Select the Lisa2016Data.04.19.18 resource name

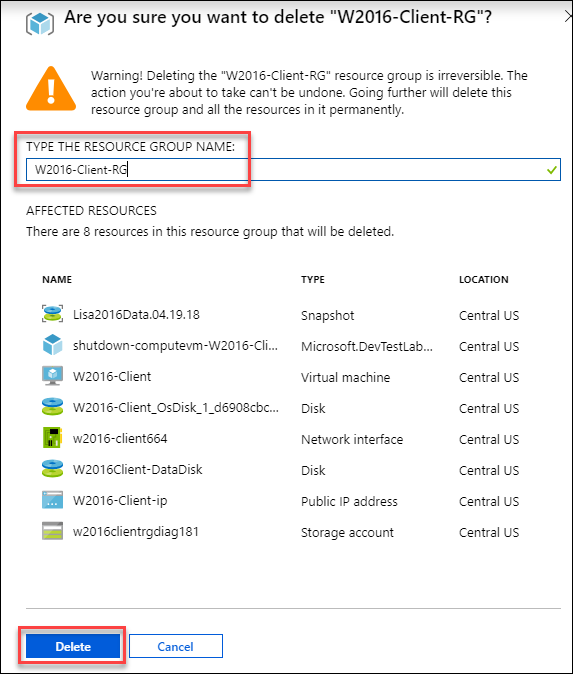click(136, 315)
